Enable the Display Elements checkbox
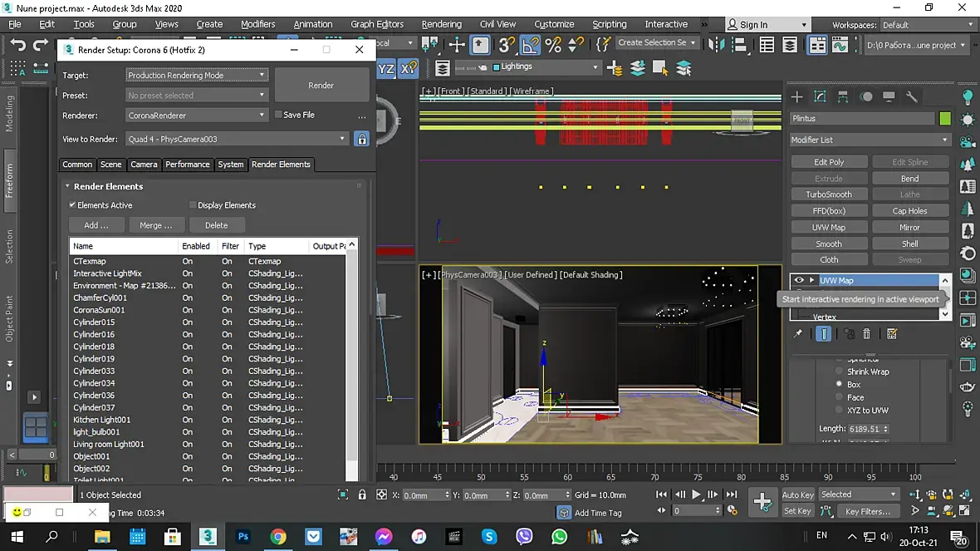Viewport: 980px width, 551px height. tap(193, 205)
